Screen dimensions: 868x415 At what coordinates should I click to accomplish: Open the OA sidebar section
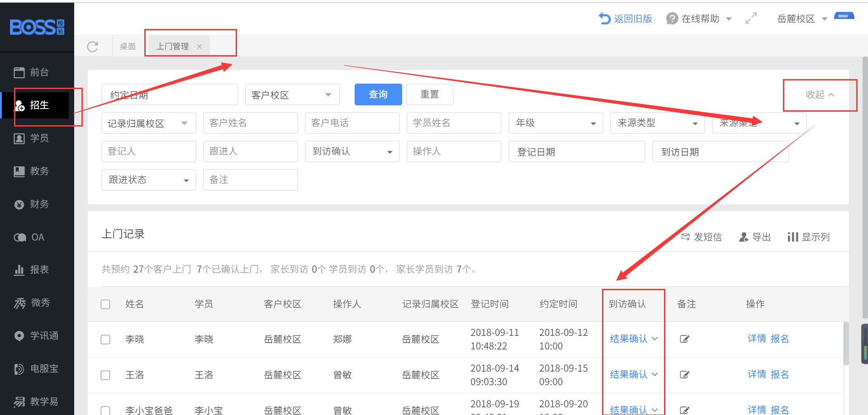point(37,237)
